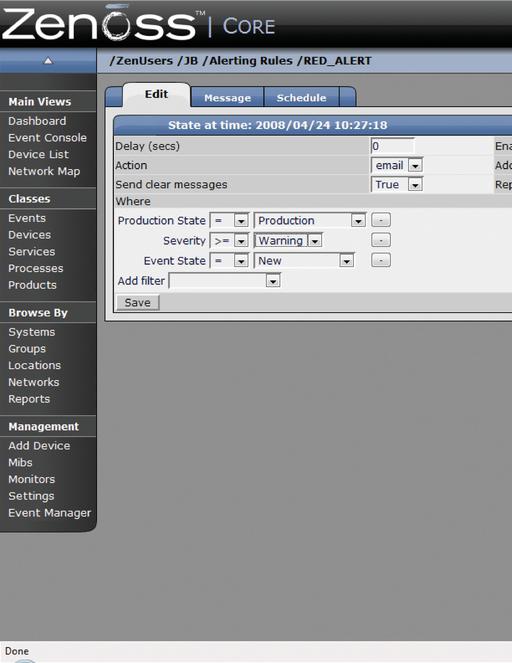Open the Production State value dropdown
The width and height of the screenshot is (512, 663).
click(x=309, y=220)
